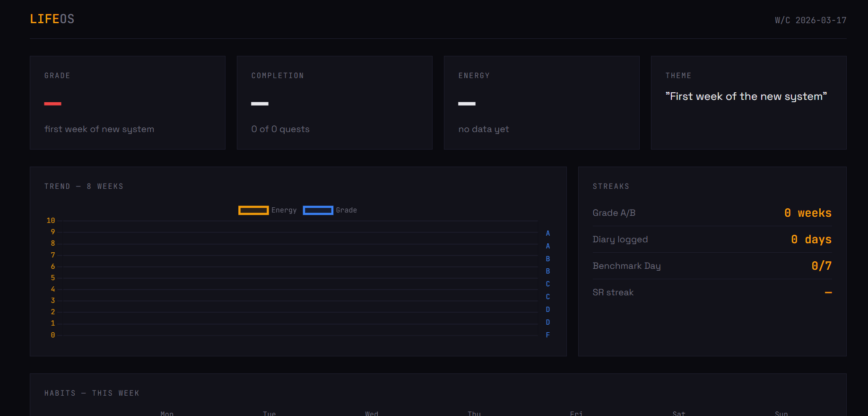Click the GRADE card heading
This screenshot has width=868, height=416.
(57, 76)
